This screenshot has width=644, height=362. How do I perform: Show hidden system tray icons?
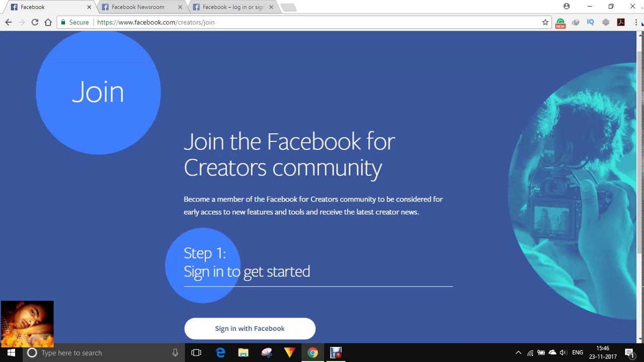click(x=518, y=352)
